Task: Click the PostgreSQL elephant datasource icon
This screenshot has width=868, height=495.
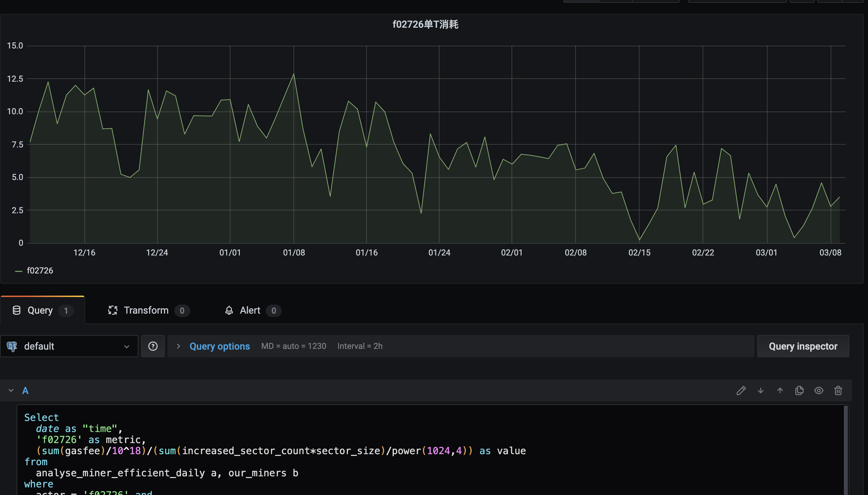Action: pyautogui.click(x=12, y=346)
